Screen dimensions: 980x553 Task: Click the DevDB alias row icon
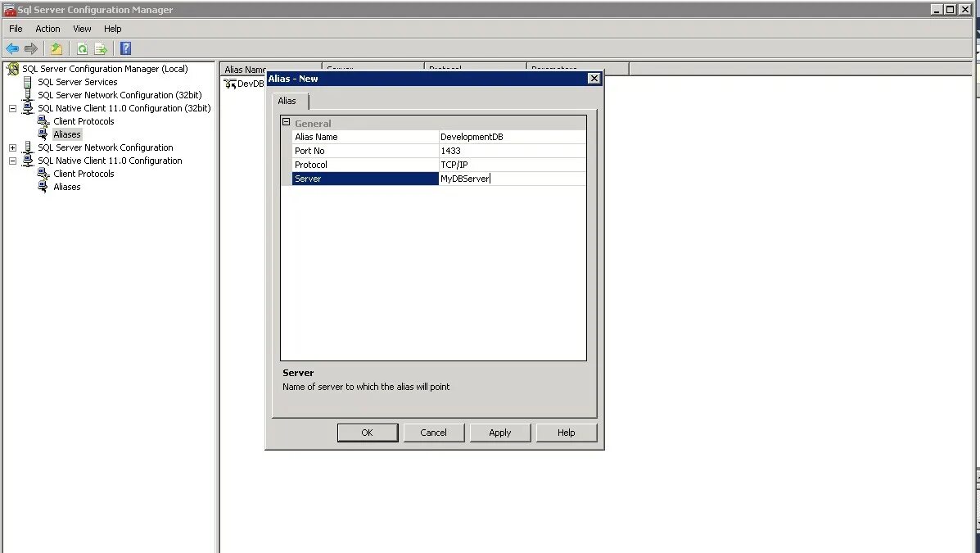click(230, 84)
